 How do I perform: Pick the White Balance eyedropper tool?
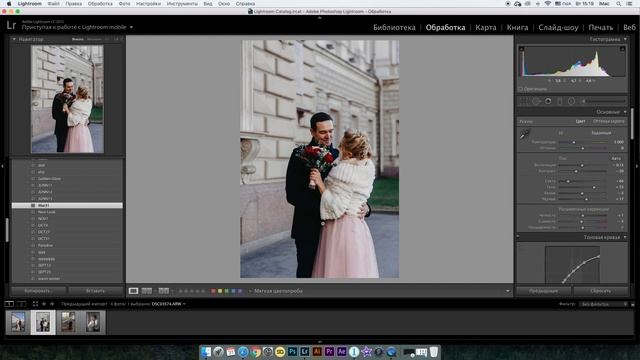[x=524, y=134]
